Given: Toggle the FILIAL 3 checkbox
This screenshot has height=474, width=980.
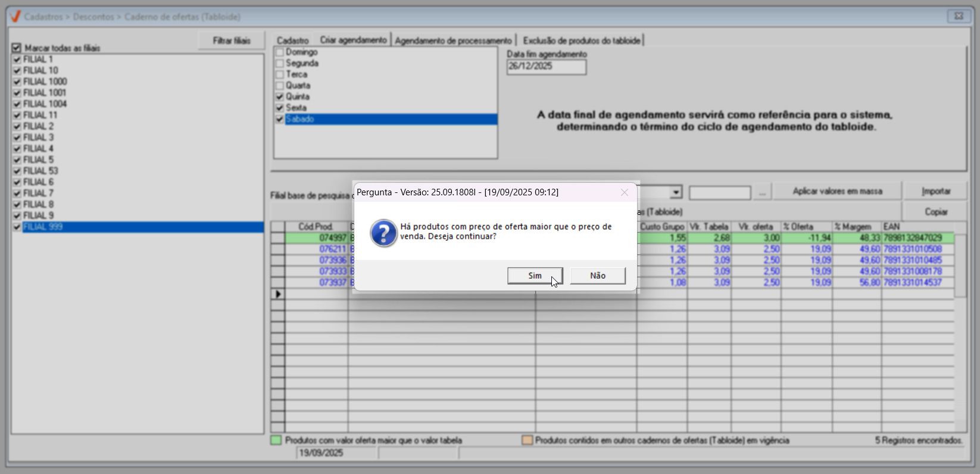Looking at the screenshot, I should click(17, 137).
